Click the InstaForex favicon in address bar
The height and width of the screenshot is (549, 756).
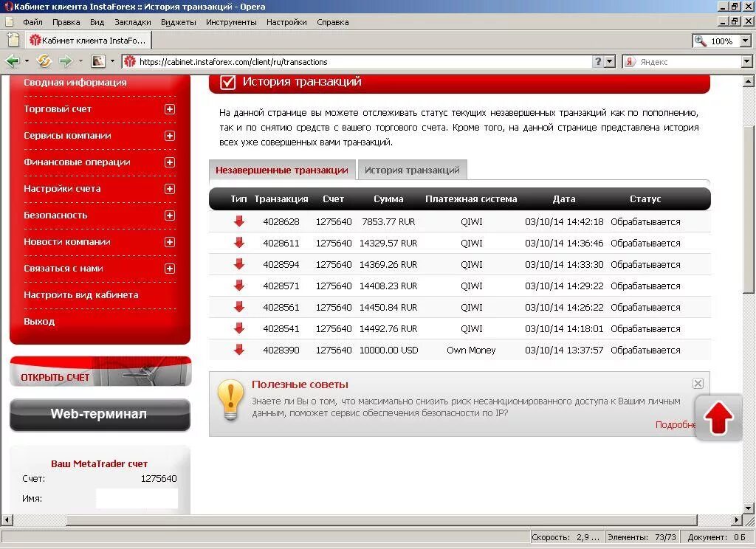(130, 62)
